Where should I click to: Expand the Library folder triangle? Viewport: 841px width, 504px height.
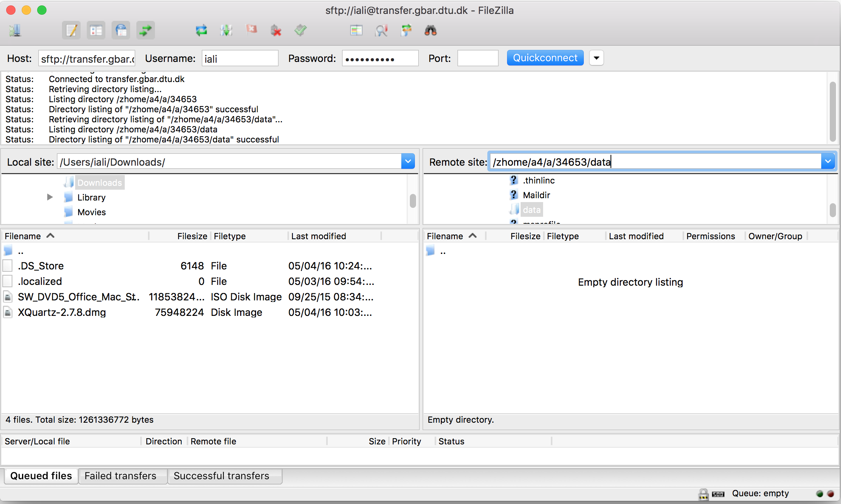pos(50,197)
